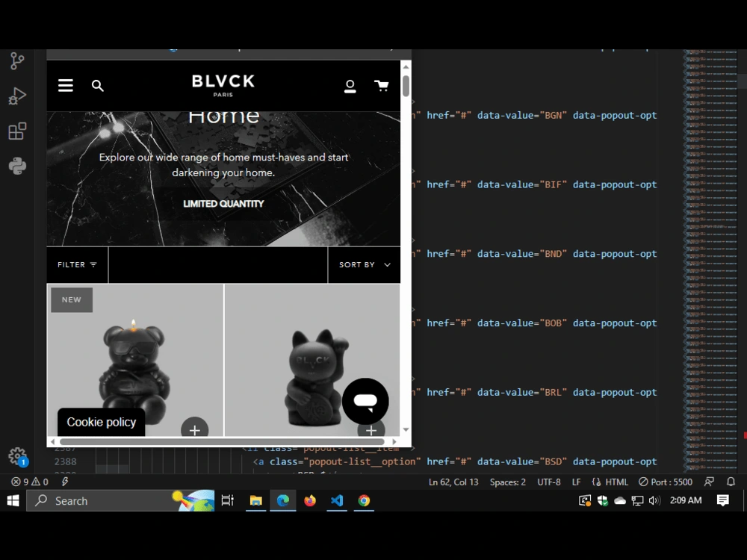Click the horizontal scrollbar left arrow
This screenshot has height=560, width=747.
[x=52, y=442]
